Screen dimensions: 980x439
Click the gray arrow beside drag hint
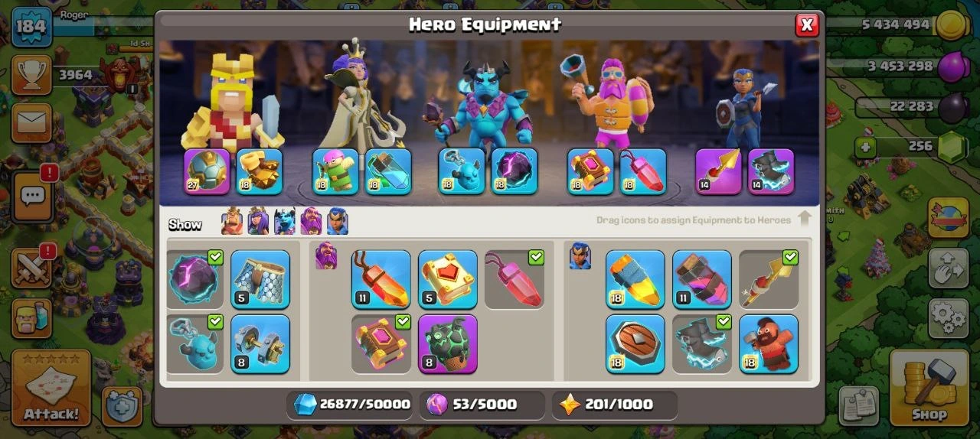(804, 219)
